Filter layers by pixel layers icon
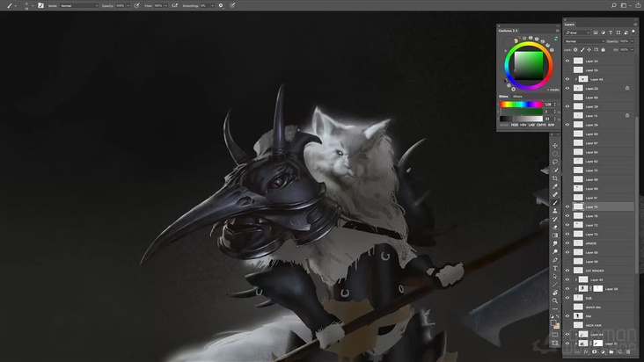 596,33
